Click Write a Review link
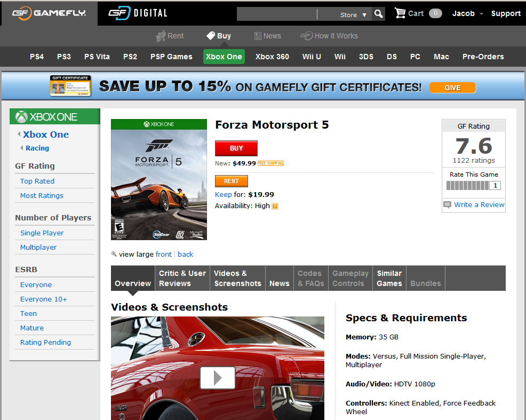The width and height of the screenshot is (526, 420). 479,204
